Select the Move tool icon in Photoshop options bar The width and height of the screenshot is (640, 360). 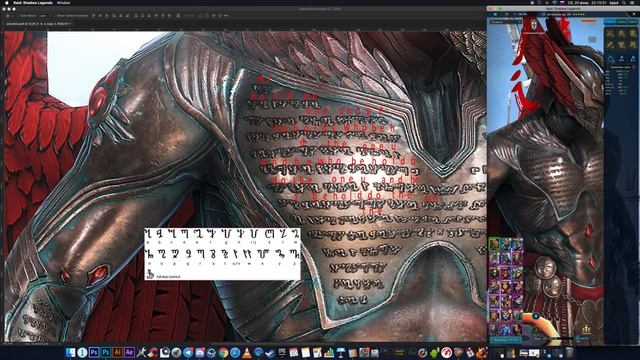[x=7, y=16]
